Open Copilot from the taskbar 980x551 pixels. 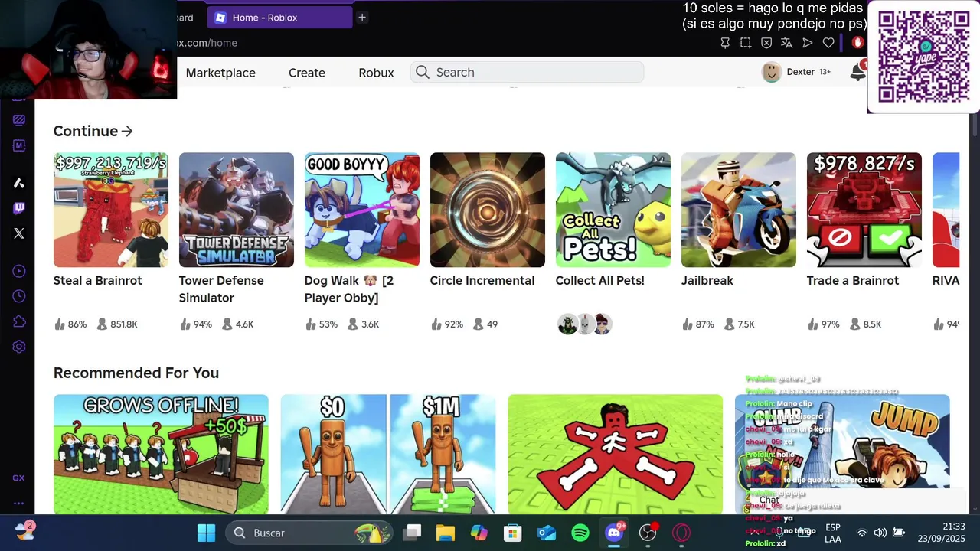[x=479, y=533]
